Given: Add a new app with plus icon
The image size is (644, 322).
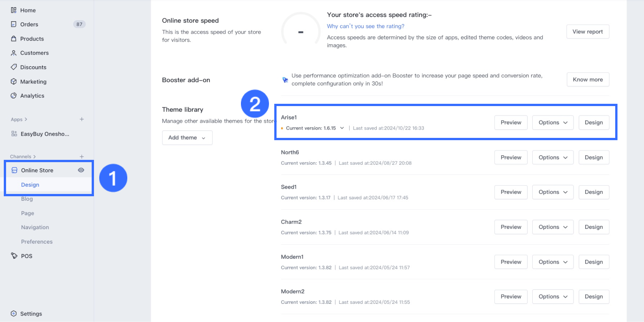Looking at the screenshot, I should (81, 119).
